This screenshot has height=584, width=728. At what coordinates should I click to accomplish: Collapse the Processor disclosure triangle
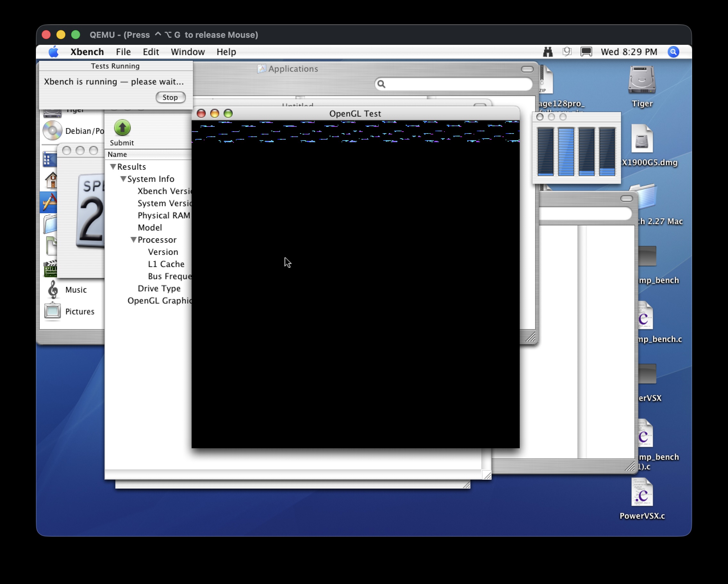pos(134,239)
